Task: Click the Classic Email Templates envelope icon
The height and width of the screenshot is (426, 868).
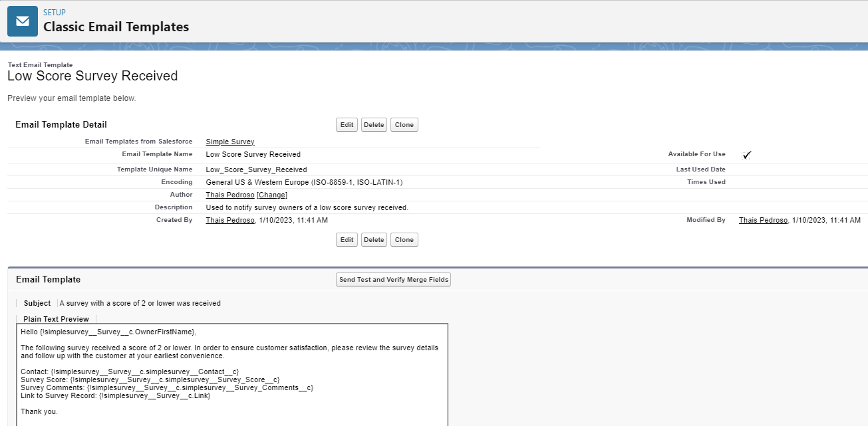Action: point(23,21)
